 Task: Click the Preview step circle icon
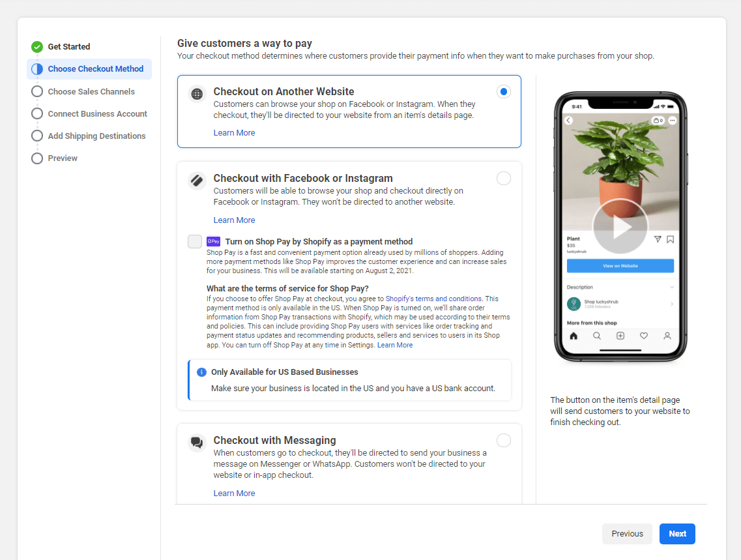(37, 158)
